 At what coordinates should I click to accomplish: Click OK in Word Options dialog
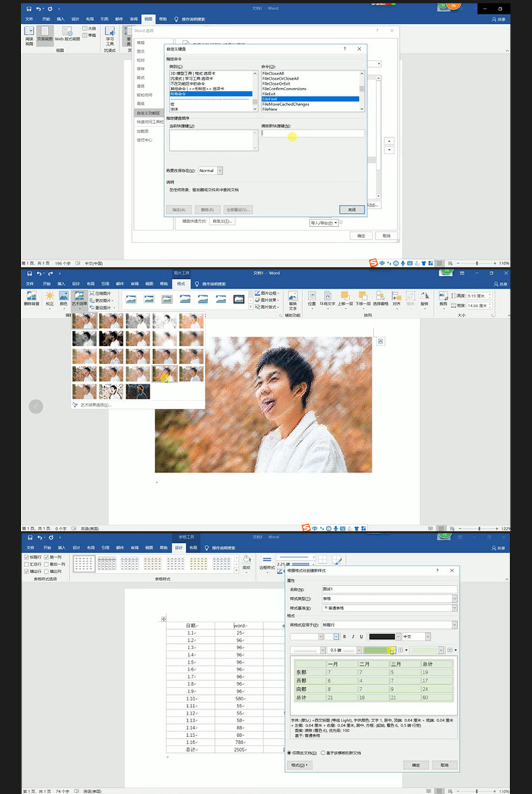tap(362, 236)
